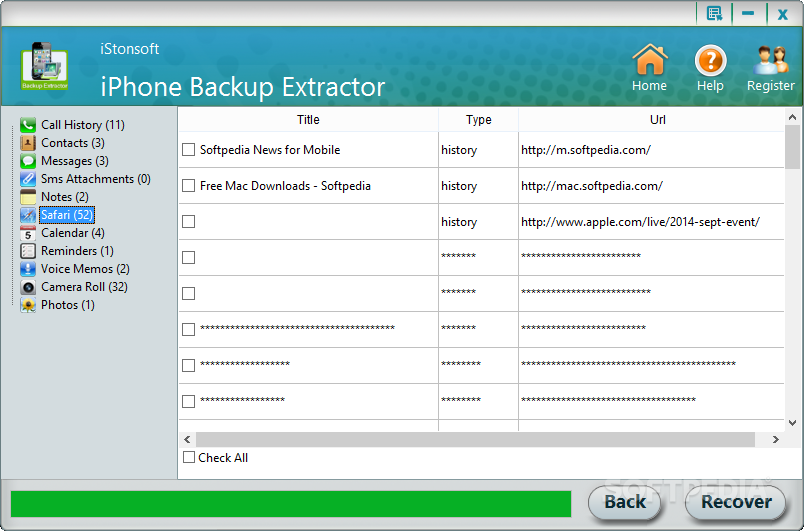
Task: Click the vertical scrollbar down arrow
Action: tap(792, 423)
